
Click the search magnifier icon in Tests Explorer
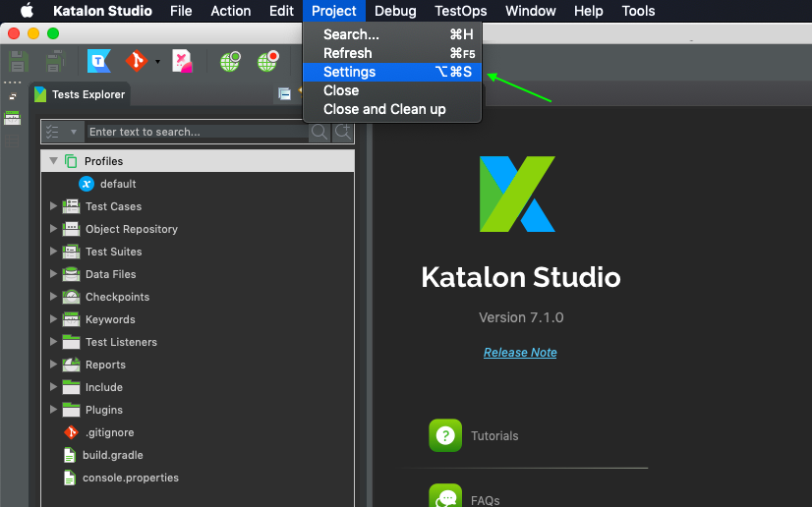tap(319, 132)
